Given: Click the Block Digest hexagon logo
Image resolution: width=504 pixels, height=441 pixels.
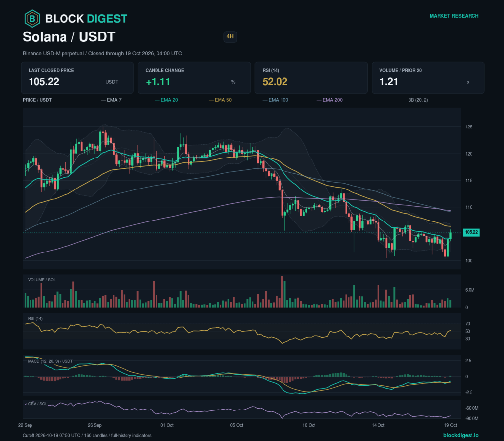Looking at the screenshot, I should click(x=32, y=18).
